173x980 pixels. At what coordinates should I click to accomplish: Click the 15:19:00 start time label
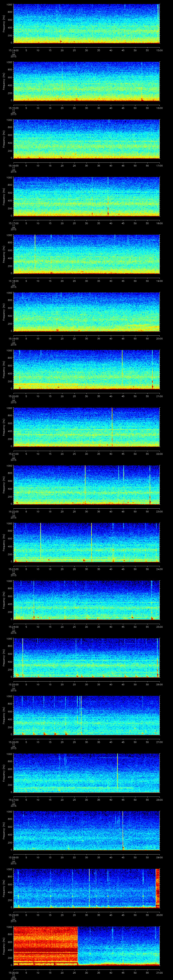click(13, 339)
